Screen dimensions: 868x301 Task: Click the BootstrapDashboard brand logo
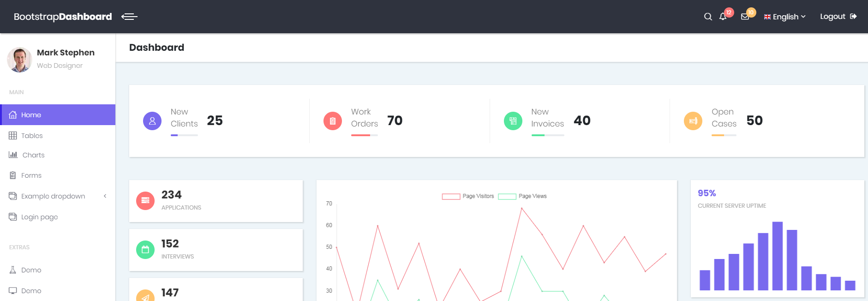tap(63, 17)
